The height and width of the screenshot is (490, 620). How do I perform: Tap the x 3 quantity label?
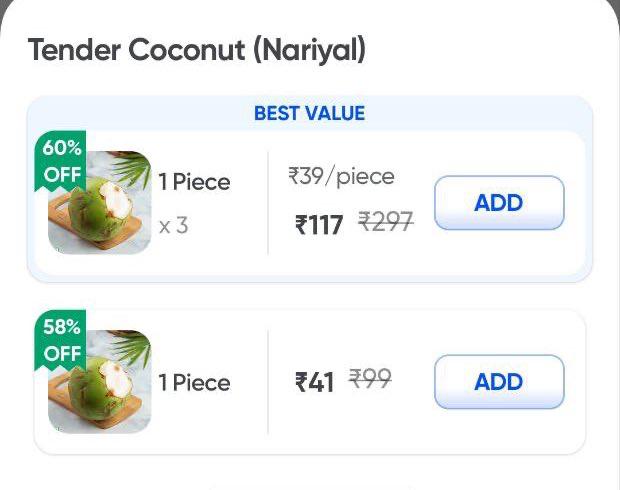[x=174, y=225]
